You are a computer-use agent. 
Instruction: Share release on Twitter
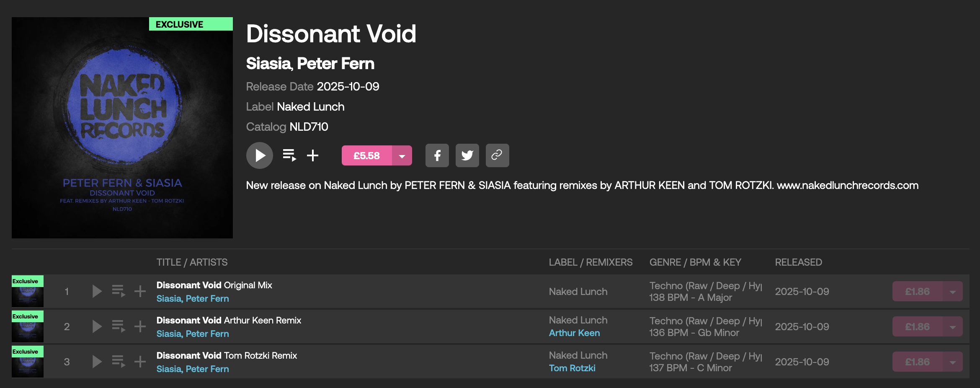click(x=467, y=155)
